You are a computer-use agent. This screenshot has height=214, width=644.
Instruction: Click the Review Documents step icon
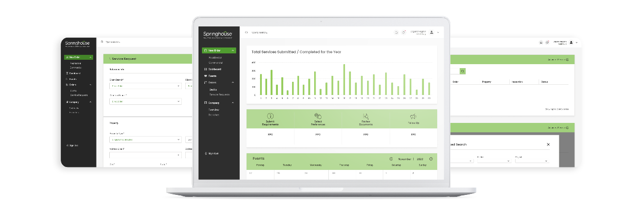pyautogui.click(x=366, y=116)
